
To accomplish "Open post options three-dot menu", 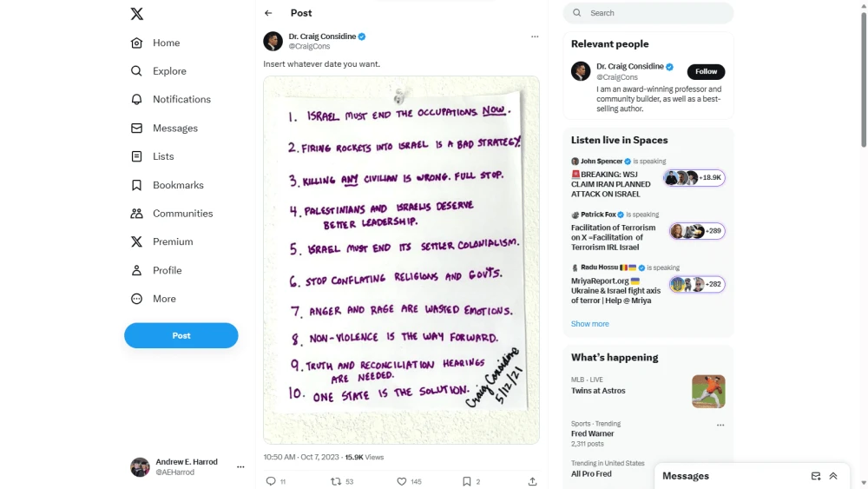I will (x=535, y=36).
